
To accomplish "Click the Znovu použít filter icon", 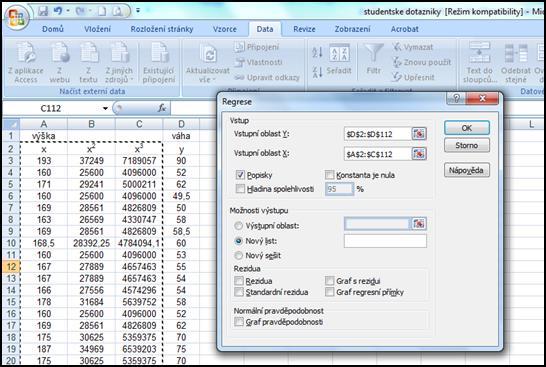I will click(397, 62).
